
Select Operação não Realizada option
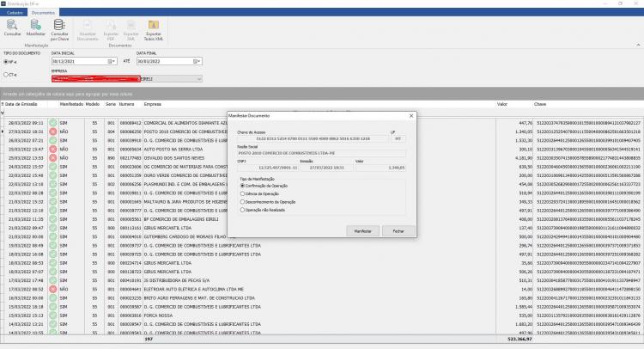pyautogui.click(x=242, y=210)
